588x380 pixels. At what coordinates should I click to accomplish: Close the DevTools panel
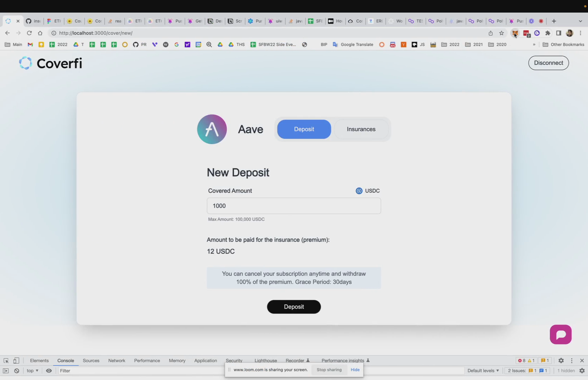pos(582,360)
